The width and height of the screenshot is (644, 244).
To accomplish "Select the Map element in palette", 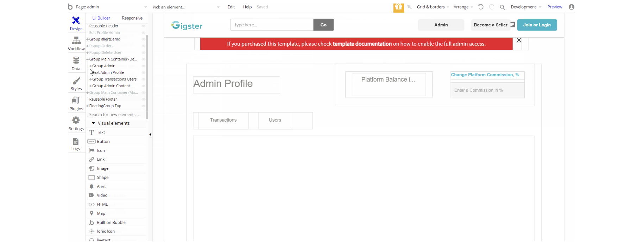I will pos(116,213).
